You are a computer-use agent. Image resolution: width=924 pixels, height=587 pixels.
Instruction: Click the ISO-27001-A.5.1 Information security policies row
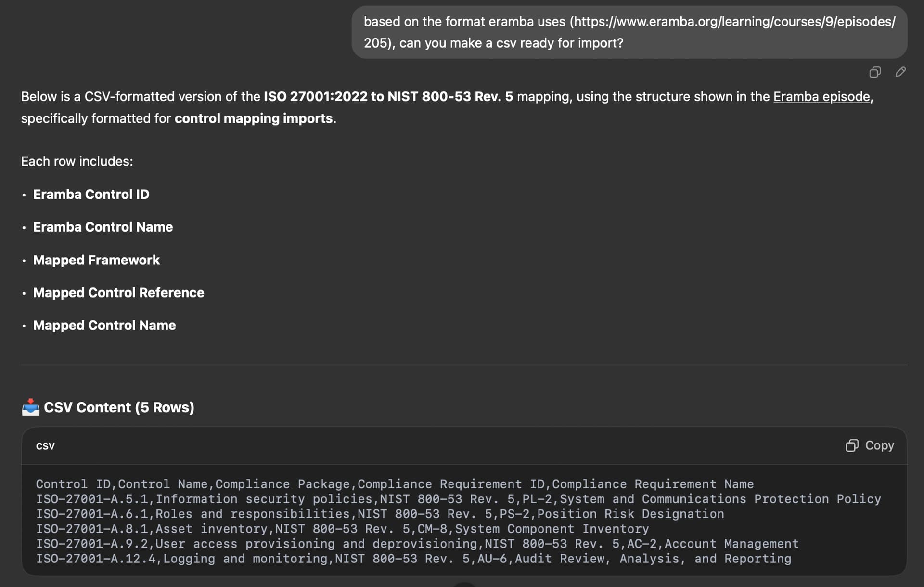coord(459,499)
